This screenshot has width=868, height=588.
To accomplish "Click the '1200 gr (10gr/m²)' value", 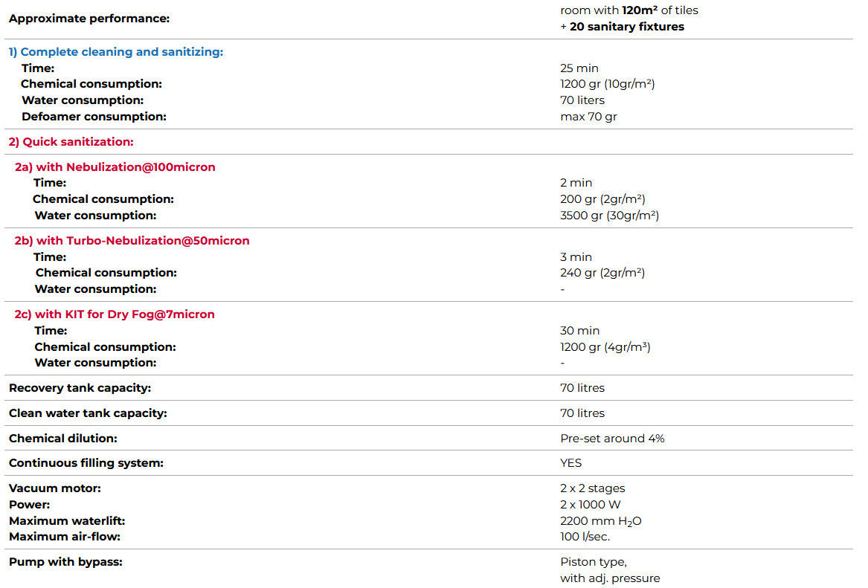I will 607,84.
